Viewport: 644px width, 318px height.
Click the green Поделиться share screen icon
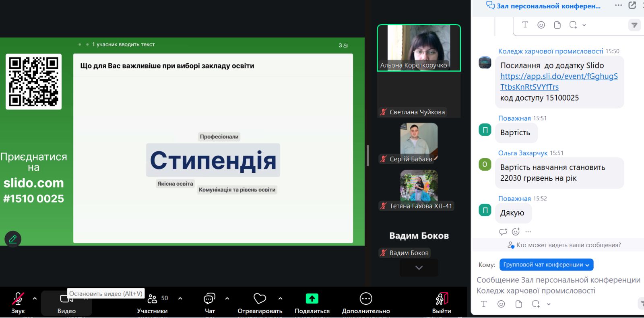(x=312, y=299)
